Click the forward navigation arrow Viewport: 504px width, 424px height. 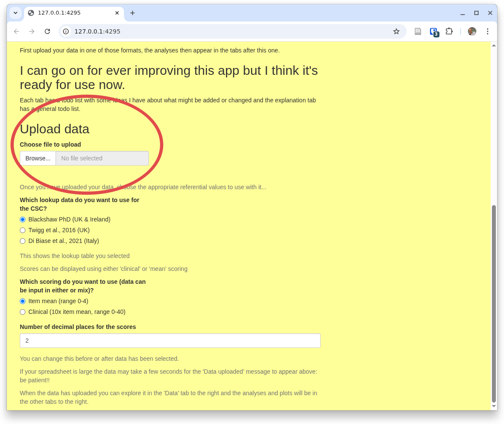click(32, 31)
